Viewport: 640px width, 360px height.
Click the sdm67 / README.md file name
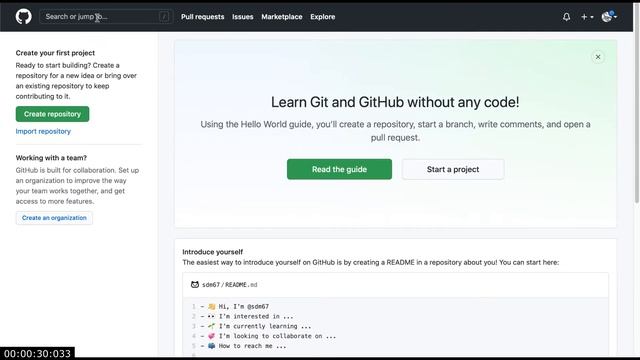230,285
